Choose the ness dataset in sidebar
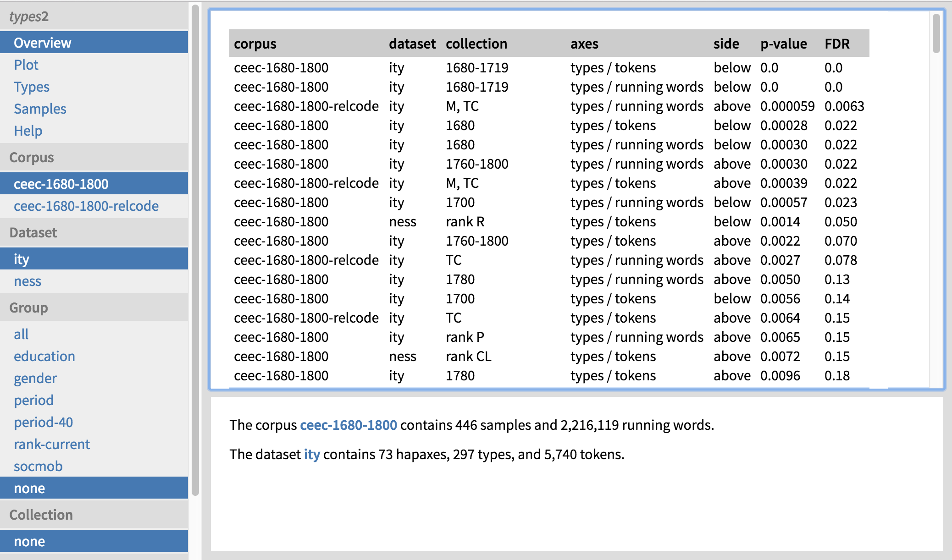This screenshot has height=560, width=952. pyautogui.click(x=94, y=281)
